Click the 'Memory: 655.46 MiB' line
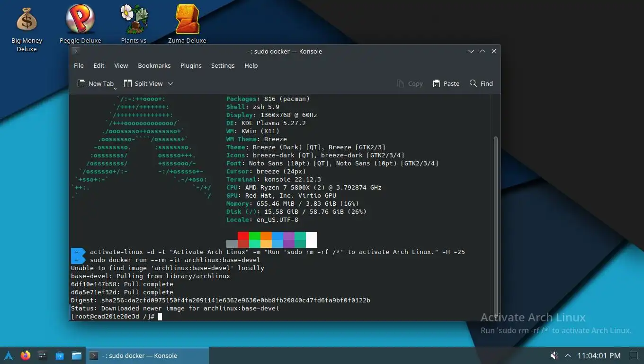This screenshot has width=644, height=364. [x=293, y=203]
